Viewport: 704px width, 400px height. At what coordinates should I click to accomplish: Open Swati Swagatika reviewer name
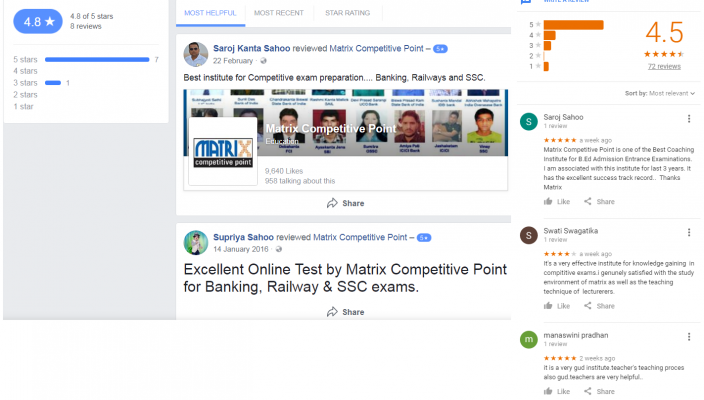(x=571, y=231)
